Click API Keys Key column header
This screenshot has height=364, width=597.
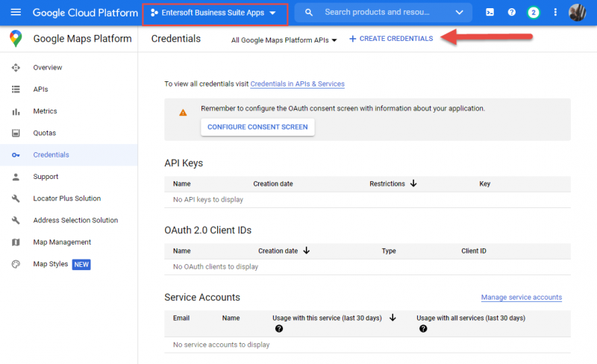pyautogui.click(x=484, y=183)
